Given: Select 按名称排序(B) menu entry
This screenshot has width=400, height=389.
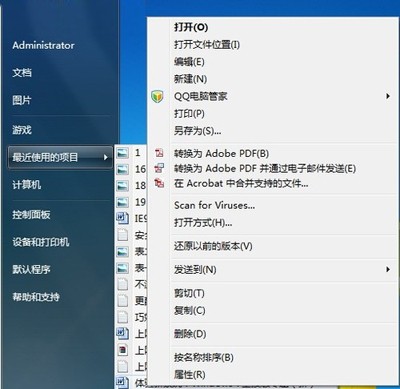Looking at the screenshot, I should click(204, 358).
